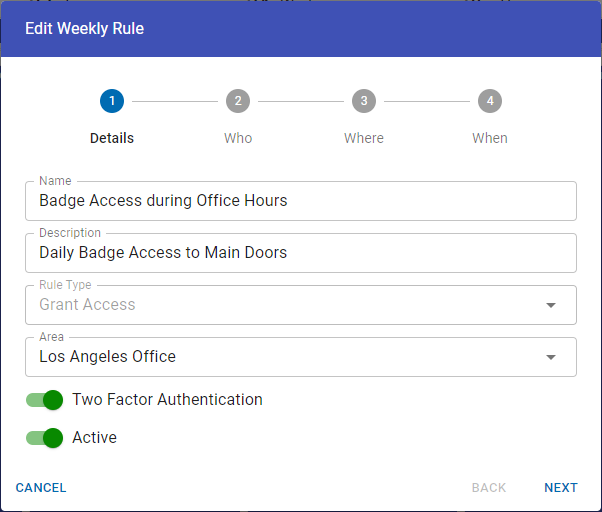
Task: Toggle Two Factor Authentication switch
Action: [45, 400]
